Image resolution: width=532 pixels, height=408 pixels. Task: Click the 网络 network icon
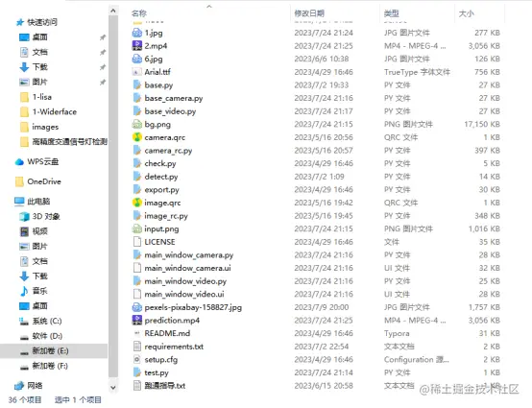pos(19,386)
